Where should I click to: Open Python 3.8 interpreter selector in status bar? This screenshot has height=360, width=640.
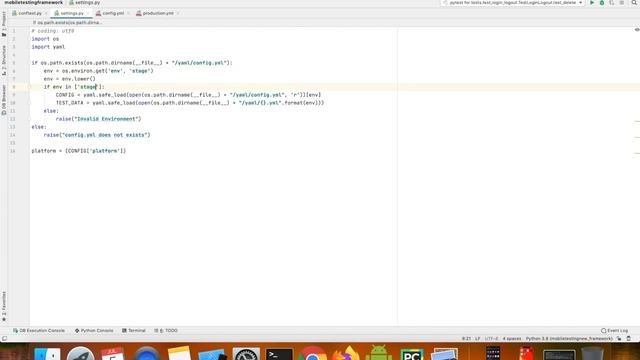[569, 338]
